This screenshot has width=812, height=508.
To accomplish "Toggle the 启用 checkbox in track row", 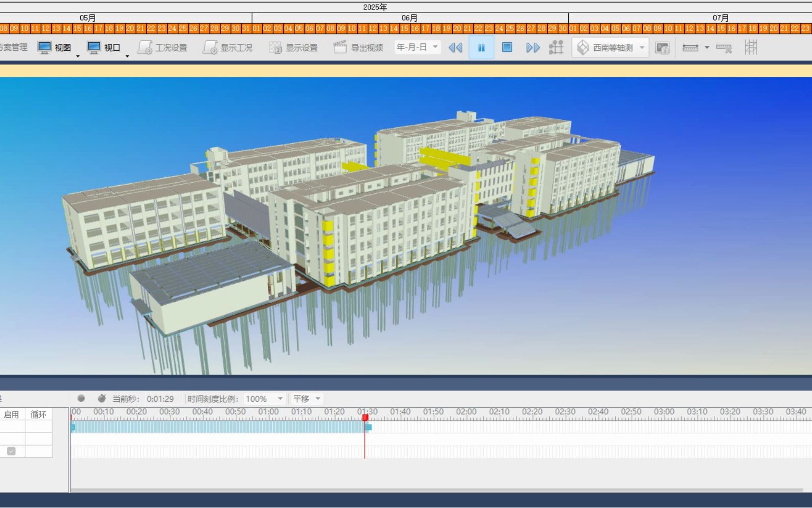I will coord(11,451).
